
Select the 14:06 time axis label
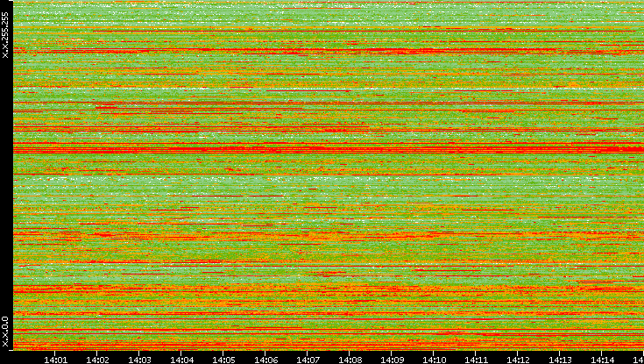point(265,360)
